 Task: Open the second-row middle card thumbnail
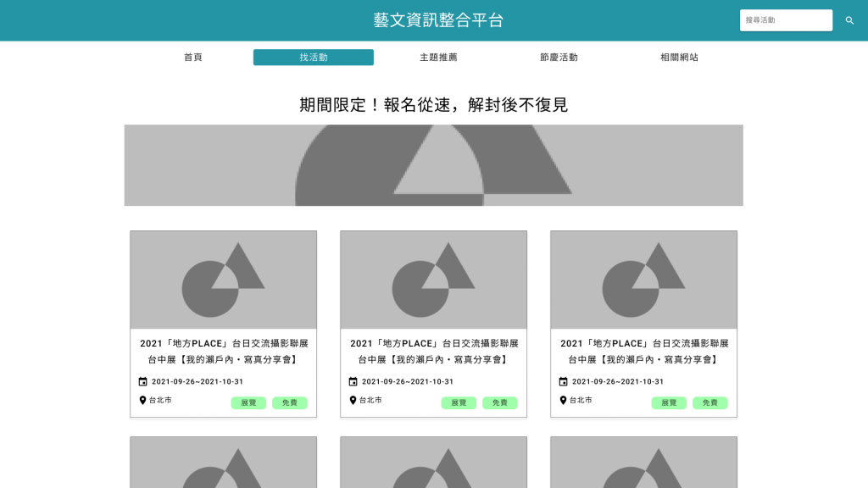[x=433, y=463]
